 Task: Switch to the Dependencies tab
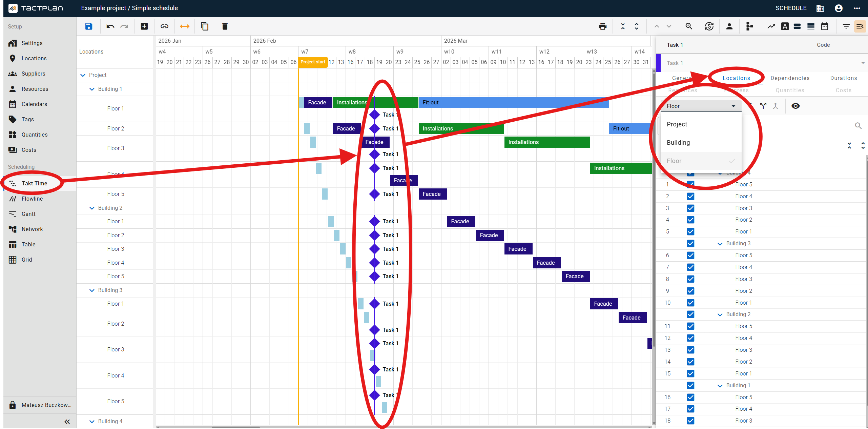[790, 78]
